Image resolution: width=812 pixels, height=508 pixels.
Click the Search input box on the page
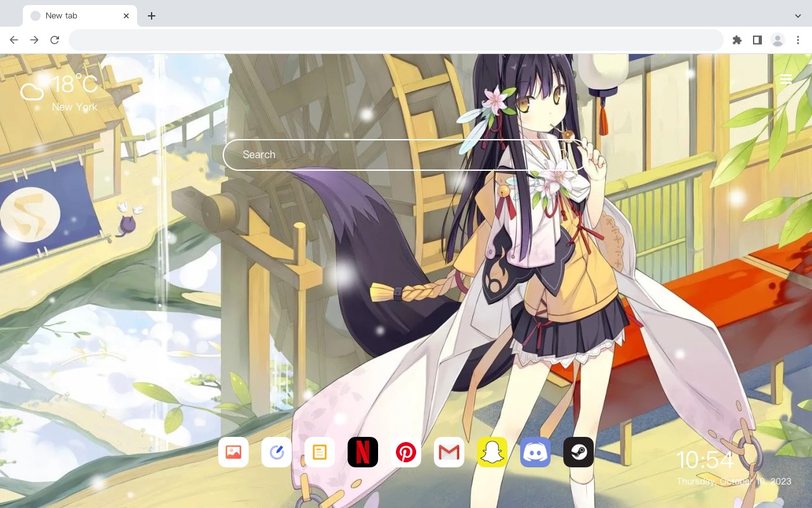406,155
